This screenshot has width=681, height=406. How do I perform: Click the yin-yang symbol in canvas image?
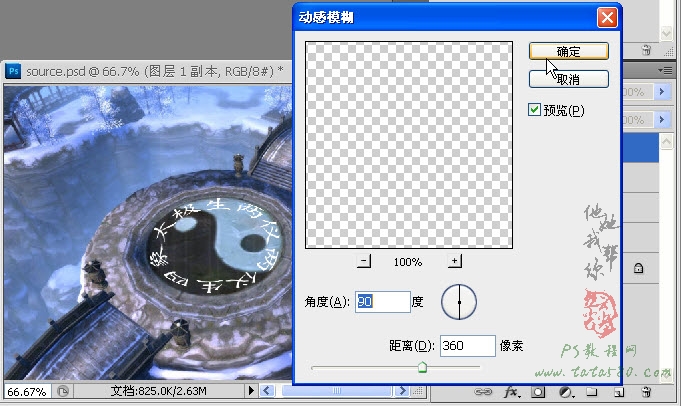point(217,246)
